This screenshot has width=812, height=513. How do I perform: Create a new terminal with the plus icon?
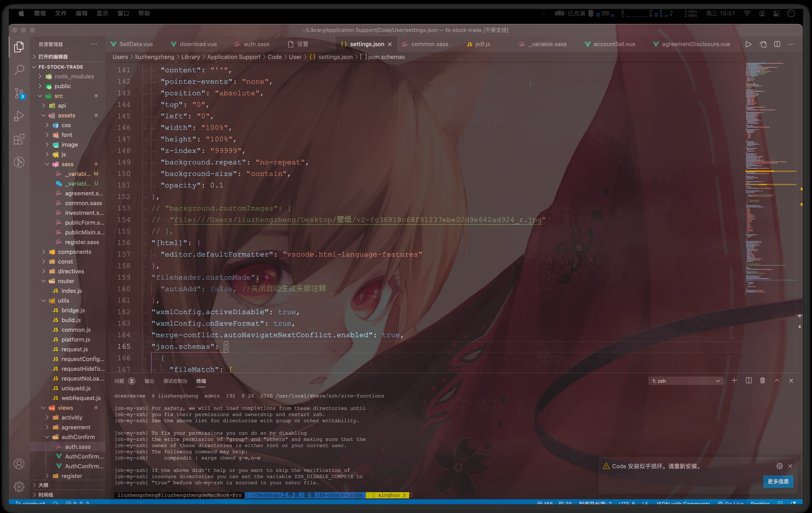(x=734, y=381)
